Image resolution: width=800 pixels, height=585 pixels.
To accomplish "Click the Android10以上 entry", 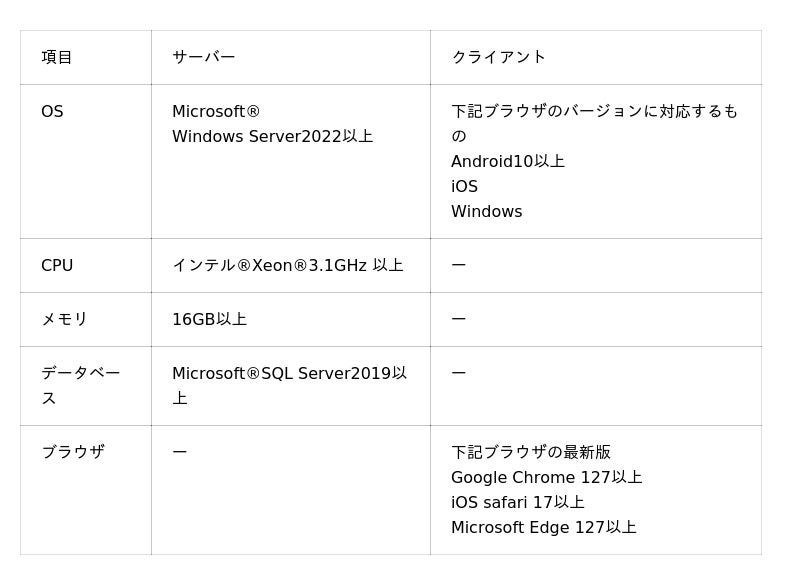I will [508, 162].
